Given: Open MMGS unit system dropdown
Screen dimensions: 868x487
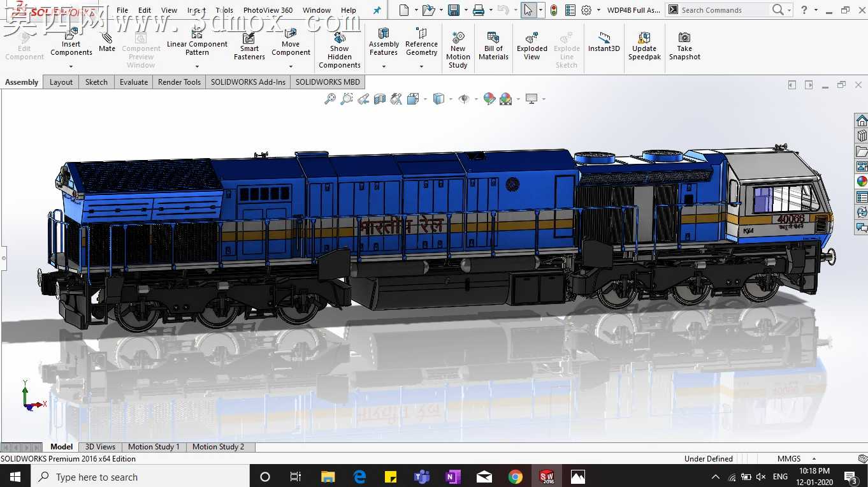Looking at the screenshot, I should (796, 458).
